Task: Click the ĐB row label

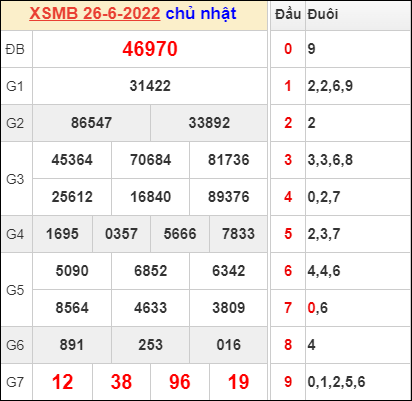Action: coord(15,49)
